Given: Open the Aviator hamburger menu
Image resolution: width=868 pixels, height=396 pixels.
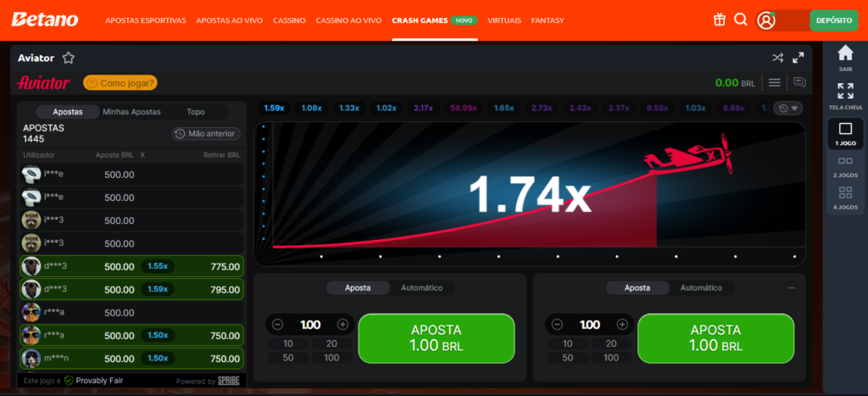Looking at the screenshot, I should 775,82.
